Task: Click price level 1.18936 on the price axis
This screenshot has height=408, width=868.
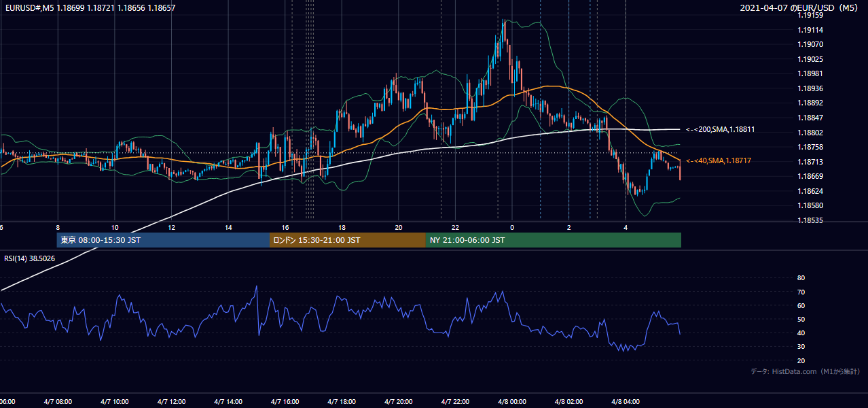Action: (810, 88)
